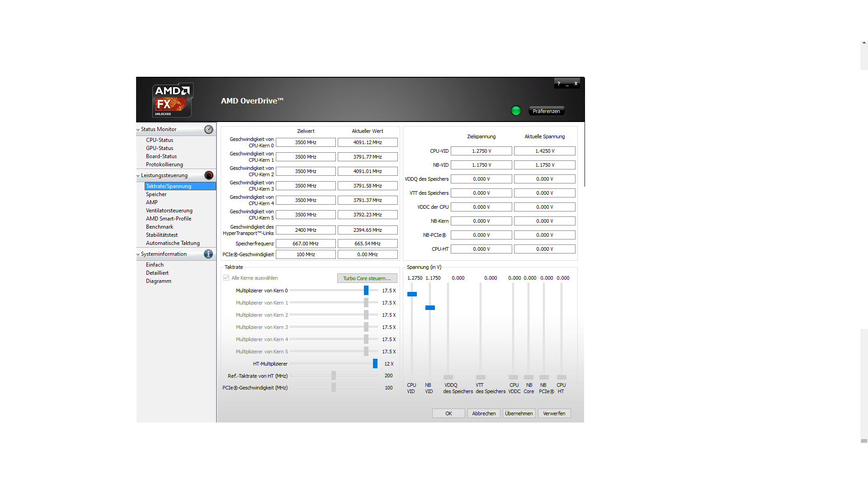Open the Präferenzen menu
Viewport: 868px width, 488px height.
(x=546, y=111)
